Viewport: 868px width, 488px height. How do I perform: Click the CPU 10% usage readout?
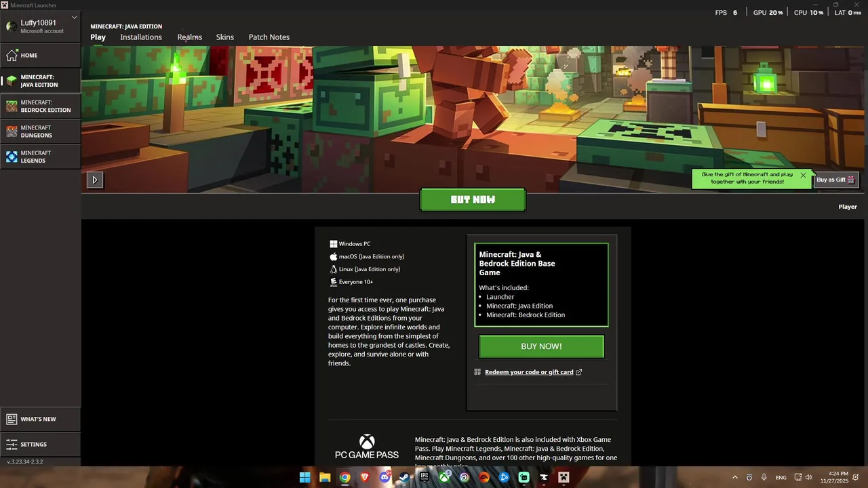(x=808, y=13)
